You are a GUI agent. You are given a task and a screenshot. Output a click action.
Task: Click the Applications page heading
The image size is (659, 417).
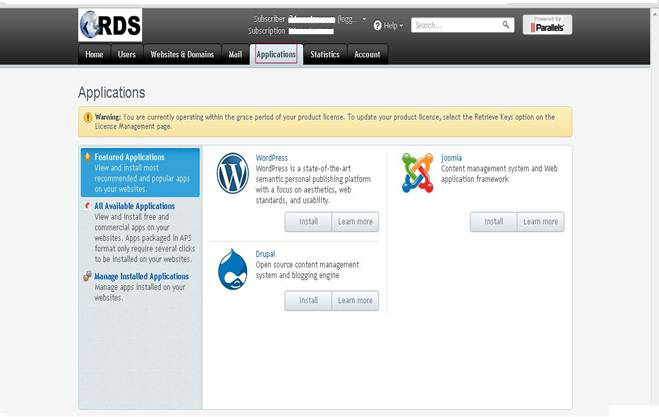[x=111, y=92]
